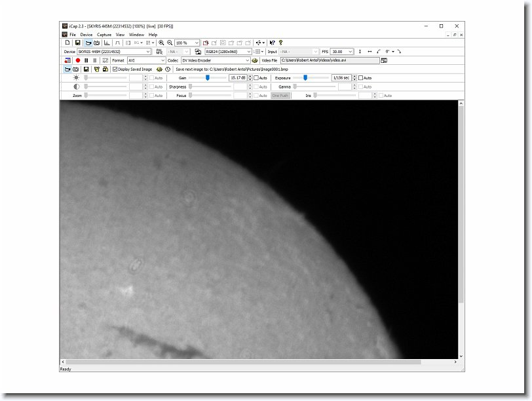
Task: Open the histogram icon
Action: pyautogui.click(x=107, y=43)
